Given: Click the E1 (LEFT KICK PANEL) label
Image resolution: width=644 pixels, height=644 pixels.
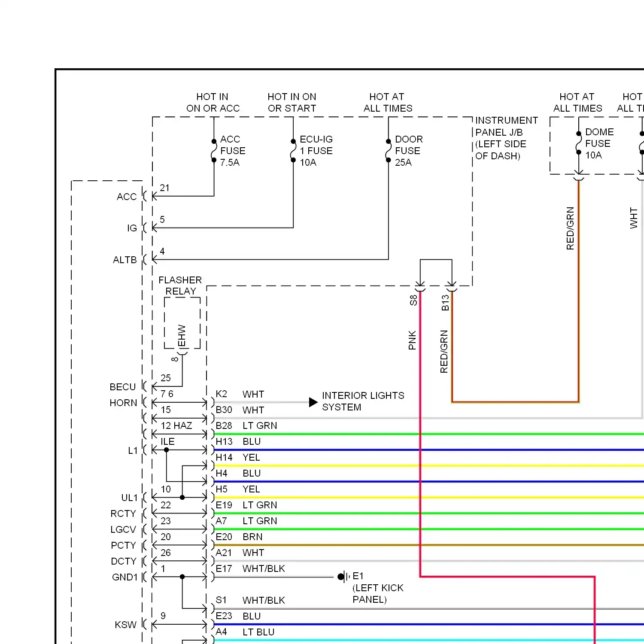Looking at the screenshot, I should tap(378, 588).
